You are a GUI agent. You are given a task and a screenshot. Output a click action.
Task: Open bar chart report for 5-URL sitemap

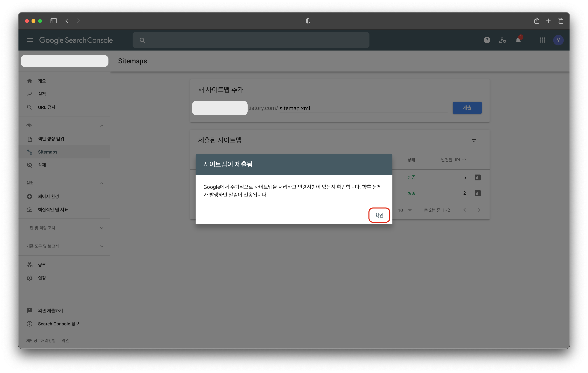point(478,177)
